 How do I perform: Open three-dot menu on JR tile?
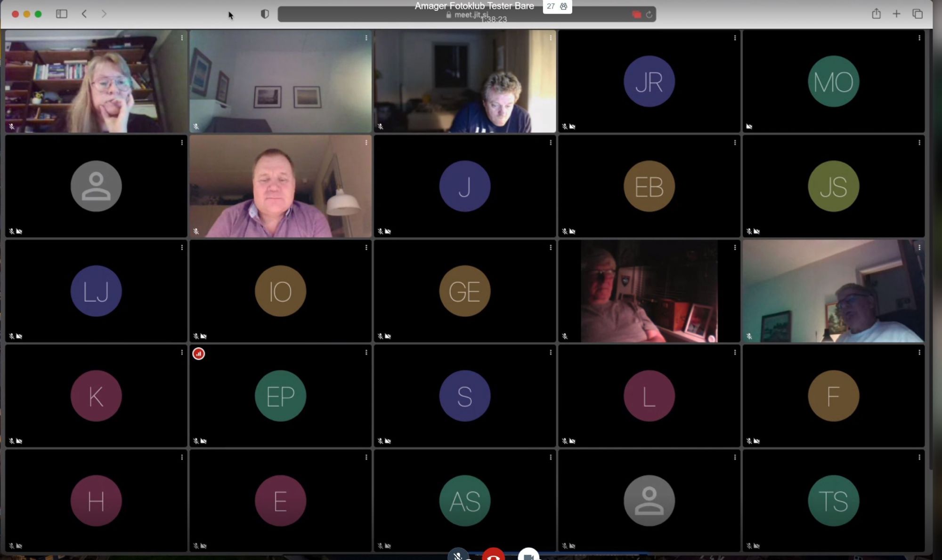pyautogui.click(x=735, y=38)
